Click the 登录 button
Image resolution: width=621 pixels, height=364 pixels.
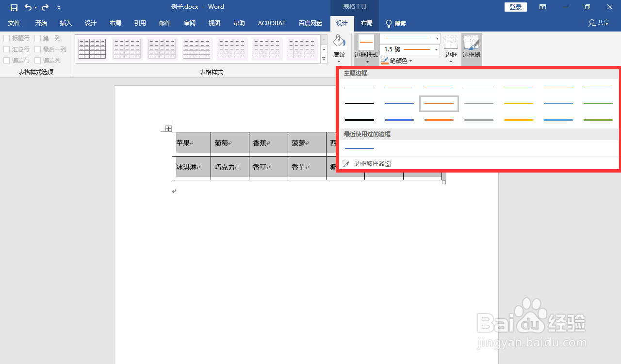pos(515,7)
